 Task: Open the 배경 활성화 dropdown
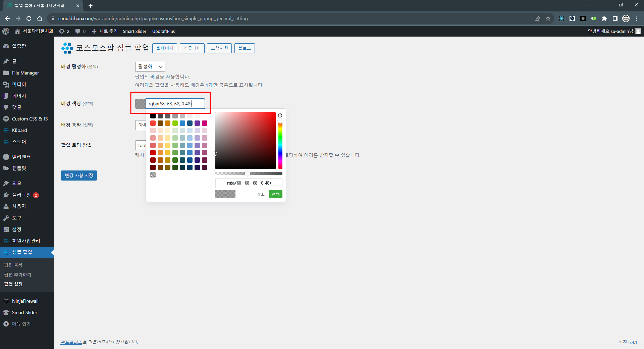click(150, 67)
